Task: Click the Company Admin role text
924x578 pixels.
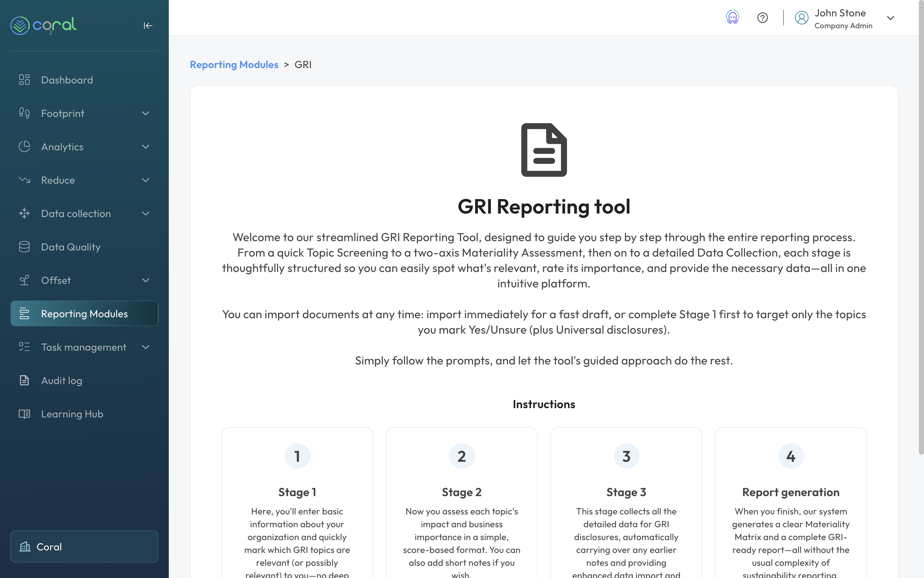Action: [x=843, y=26]
